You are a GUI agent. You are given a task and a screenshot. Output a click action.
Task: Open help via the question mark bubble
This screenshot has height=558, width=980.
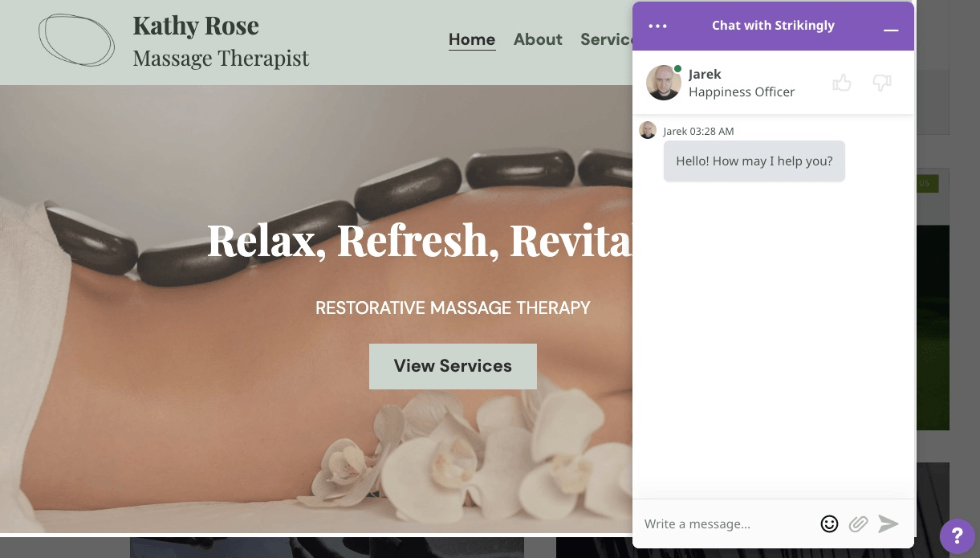pos(957,536)
